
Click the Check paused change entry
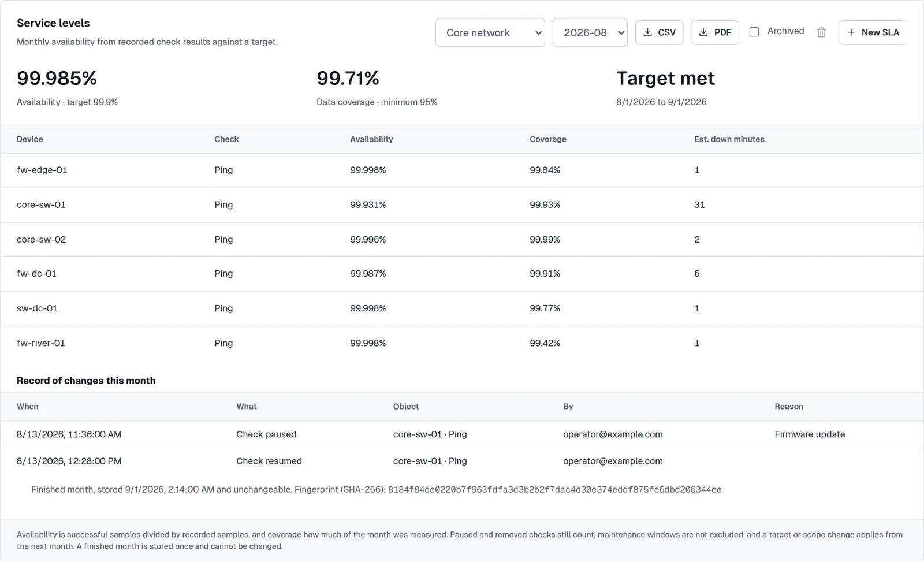click(266, 434)
